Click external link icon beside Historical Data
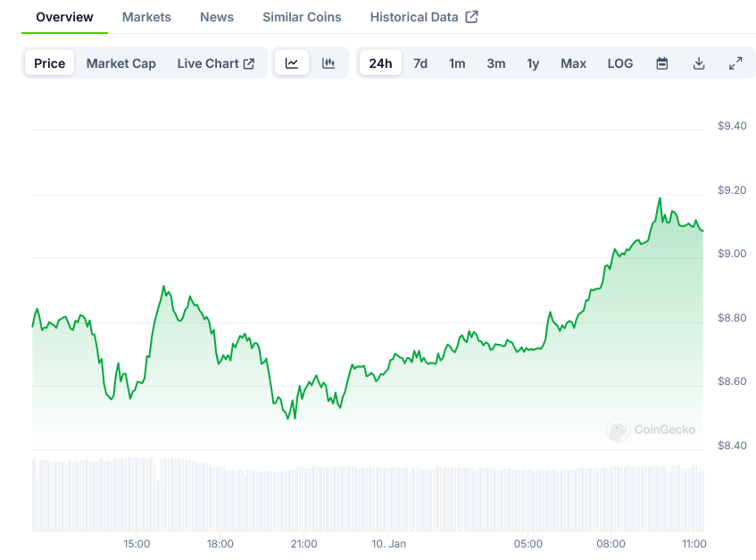 pos(472,17)
